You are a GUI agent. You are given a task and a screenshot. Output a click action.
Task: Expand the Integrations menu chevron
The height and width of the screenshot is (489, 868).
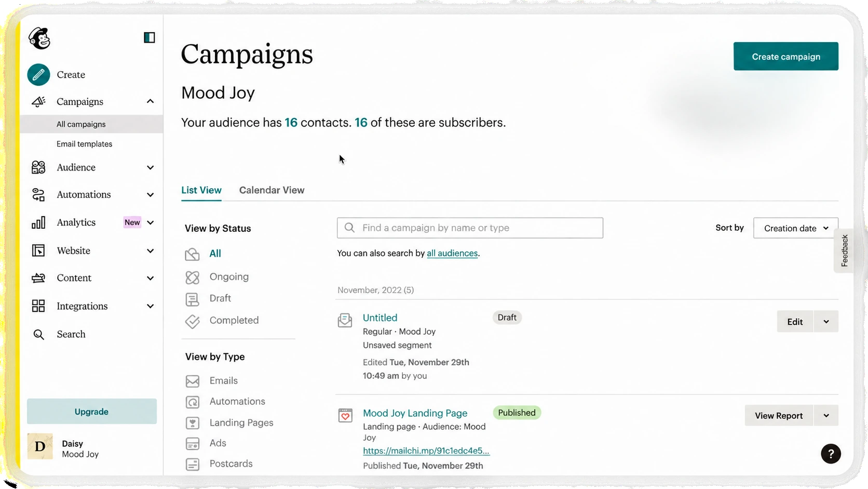point(150,306)
